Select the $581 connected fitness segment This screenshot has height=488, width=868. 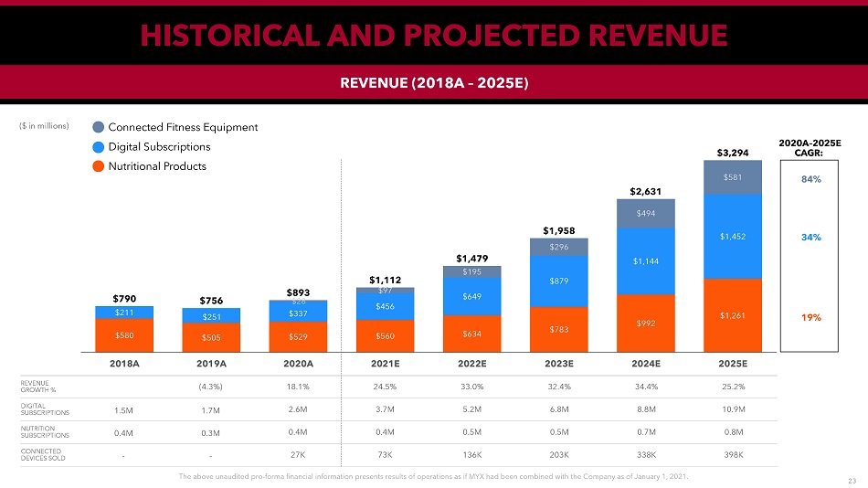coord(733,177)
